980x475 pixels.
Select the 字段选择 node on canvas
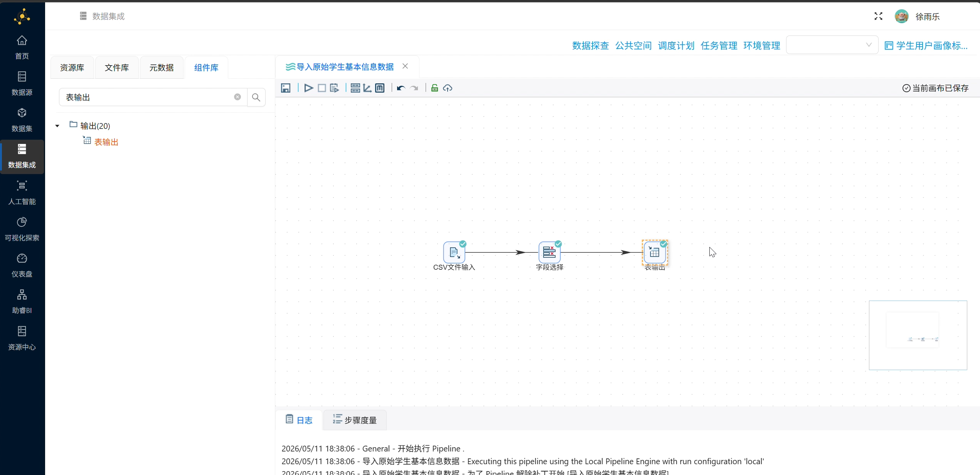[549, 252]
